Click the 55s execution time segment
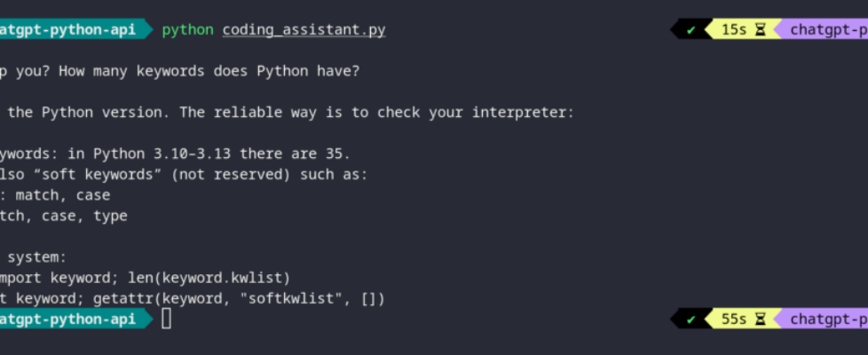The image size is (868, 355). tap(734, 319)
